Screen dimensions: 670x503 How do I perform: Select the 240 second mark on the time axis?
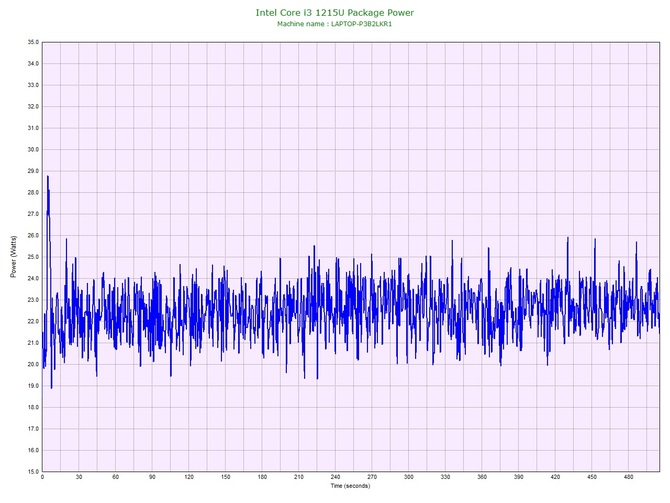pyautogui.click(x=335, y=478)
